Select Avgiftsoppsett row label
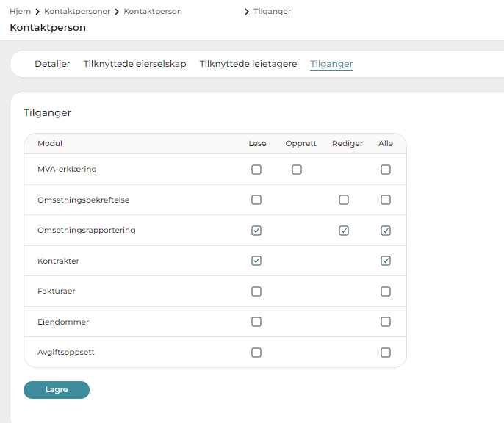Viewport: 504px width, 423px height. coord(66,352)
